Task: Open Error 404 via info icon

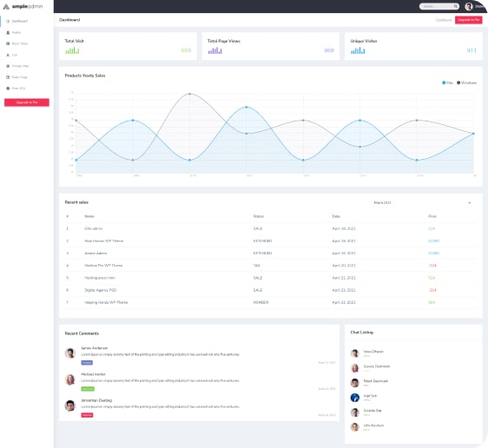Action: point(8,89)
